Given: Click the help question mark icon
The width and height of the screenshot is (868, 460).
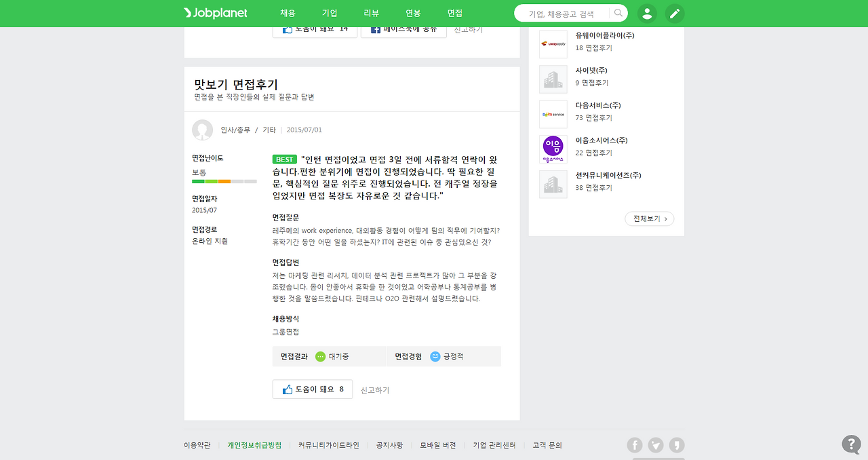Looking at the screenshot, I should coord(850,444).
